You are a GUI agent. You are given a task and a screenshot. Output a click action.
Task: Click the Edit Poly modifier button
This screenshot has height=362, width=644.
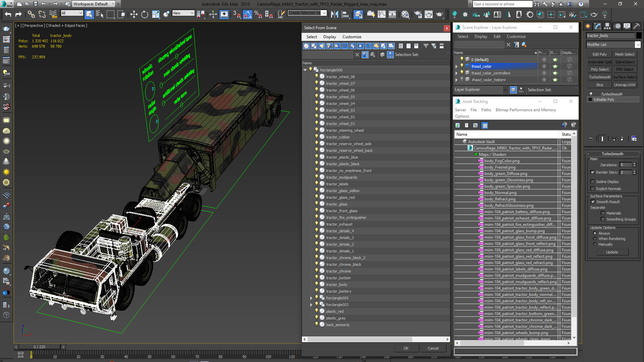[599, 54]
